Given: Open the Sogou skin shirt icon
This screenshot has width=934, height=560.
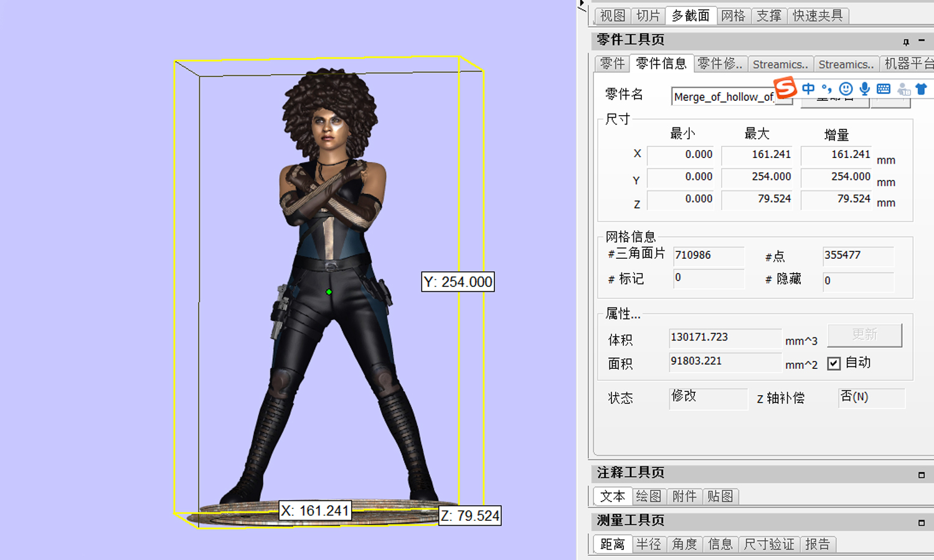Looking at the screenshot, I should point(922,88).
